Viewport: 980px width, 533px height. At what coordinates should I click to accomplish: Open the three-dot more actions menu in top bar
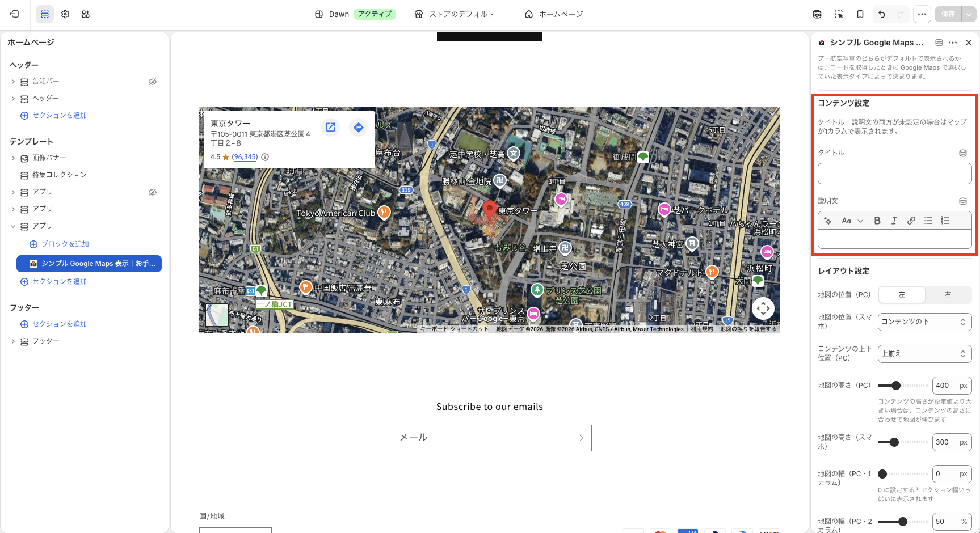coord(922,14)
